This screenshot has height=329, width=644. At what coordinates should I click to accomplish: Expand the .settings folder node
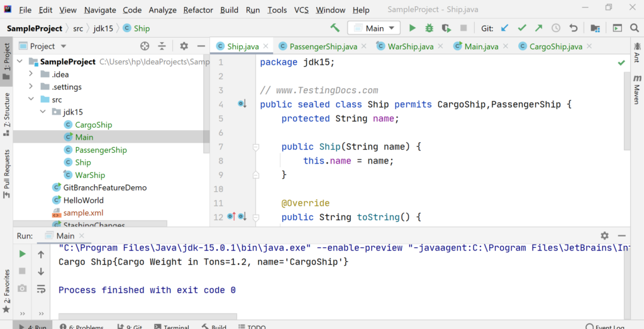31,87
